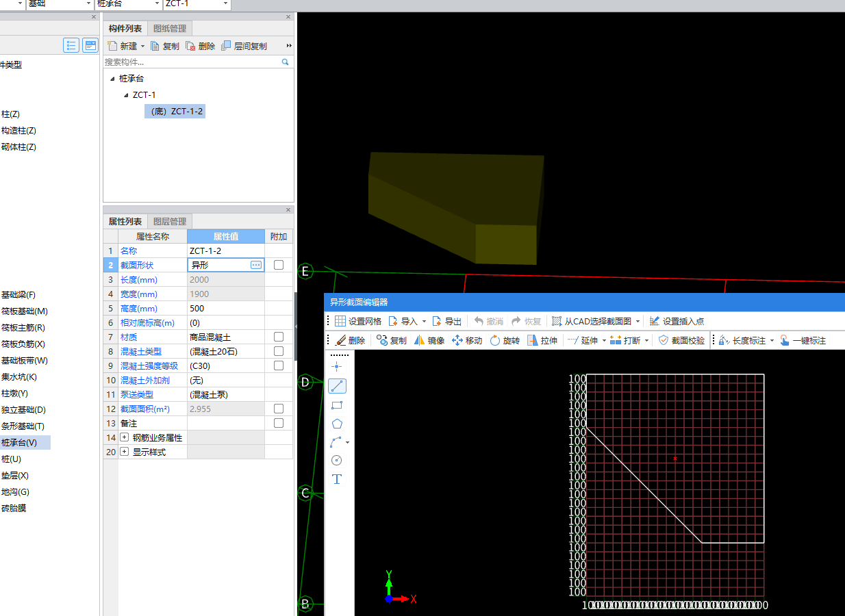
Task: Toggle 附加 checkbox for 截面形状 row
Action: point(279,265)
